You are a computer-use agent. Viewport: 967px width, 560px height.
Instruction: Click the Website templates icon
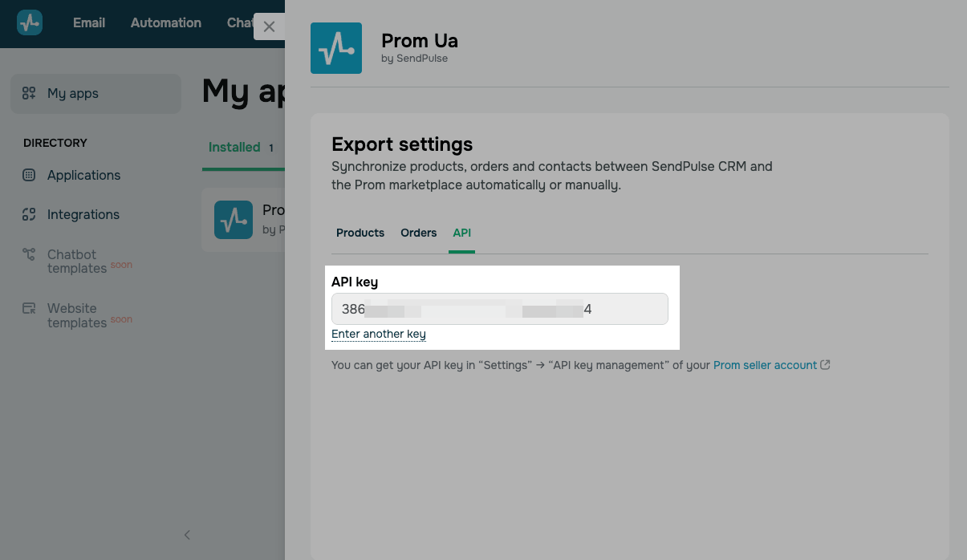coord(29,308)
